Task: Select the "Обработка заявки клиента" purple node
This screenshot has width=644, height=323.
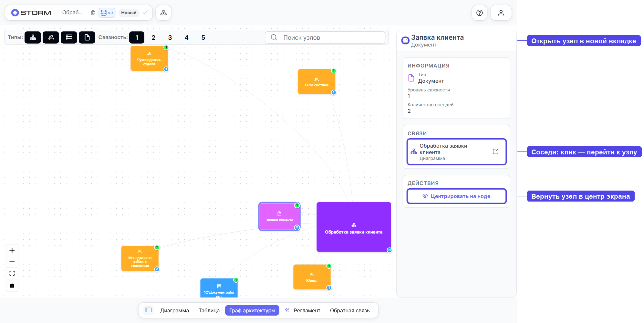Action: [x=354, y=227]
